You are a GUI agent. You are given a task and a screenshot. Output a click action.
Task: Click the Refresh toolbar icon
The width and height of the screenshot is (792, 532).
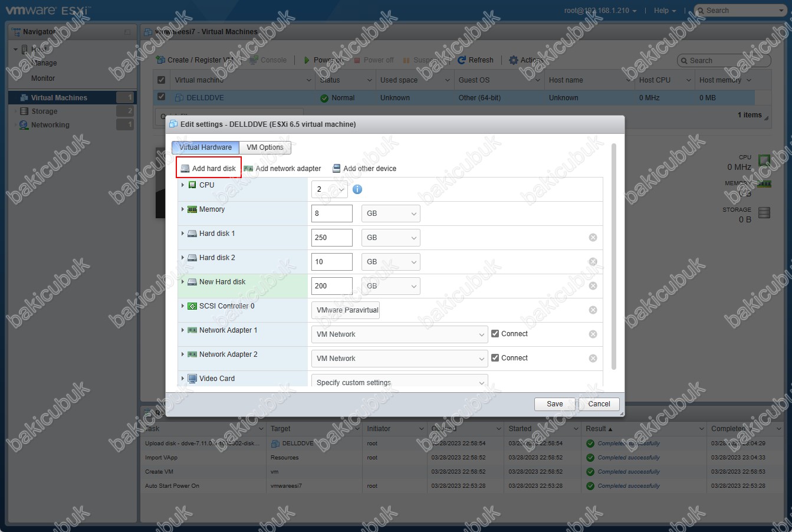point(462,60)
